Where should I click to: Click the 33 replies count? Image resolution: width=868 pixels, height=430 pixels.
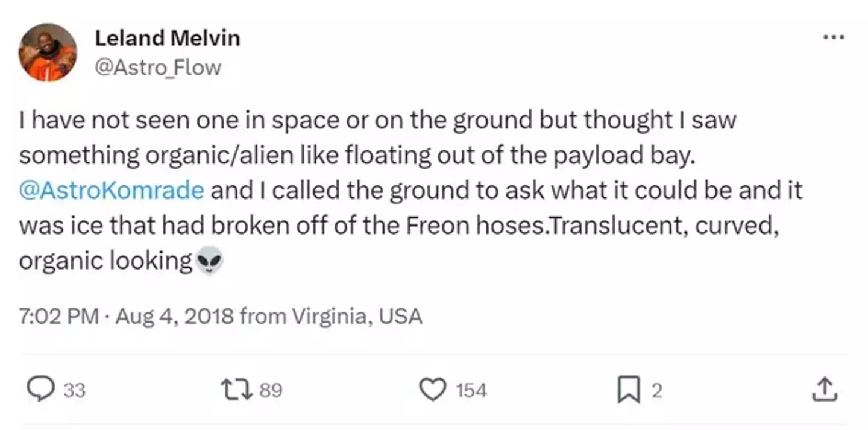pos(74,391)
